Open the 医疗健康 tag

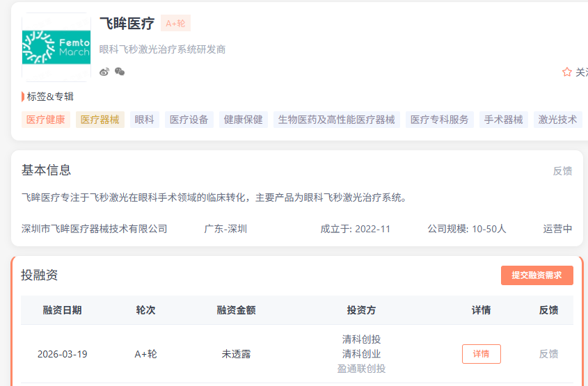coord(46,120)
